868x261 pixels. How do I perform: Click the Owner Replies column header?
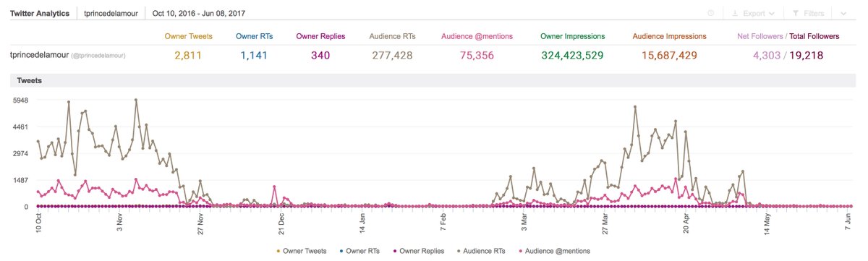click(321, 35)
